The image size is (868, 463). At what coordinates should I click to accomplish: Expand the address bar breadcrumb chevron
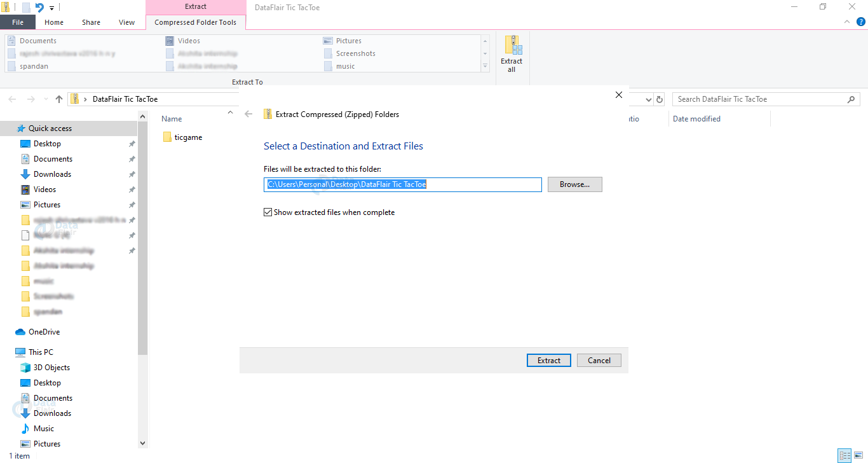[86, 99]
